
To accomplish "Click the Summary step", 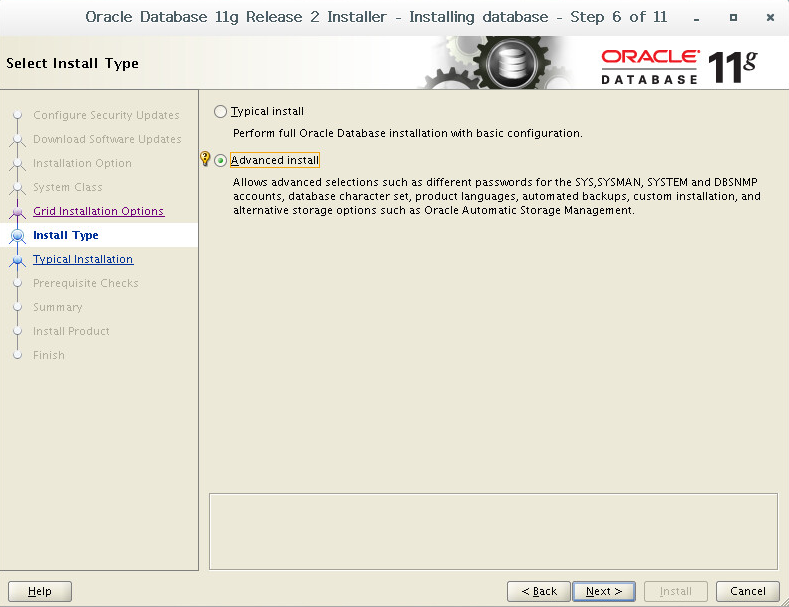I will pos(58,308).
